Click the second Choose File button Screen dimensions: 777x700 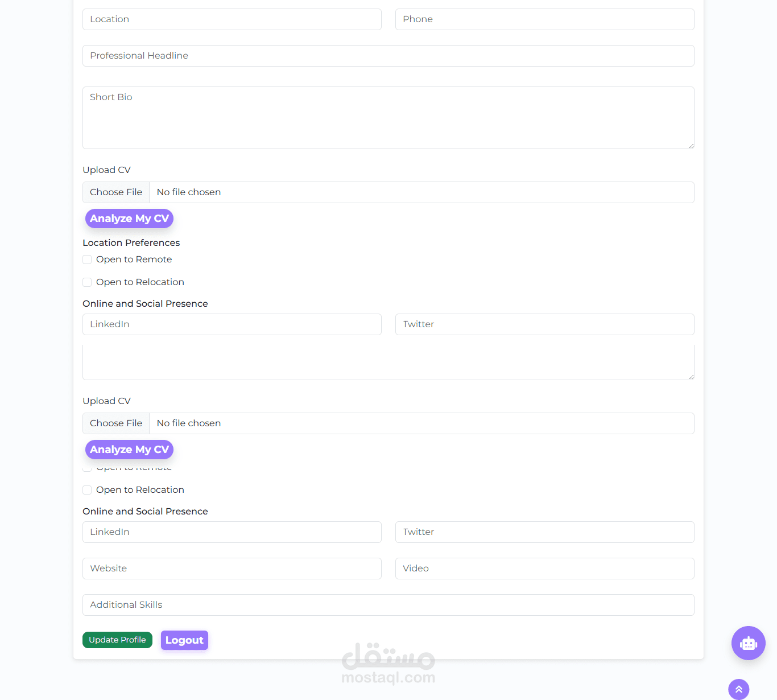[116, 423]
